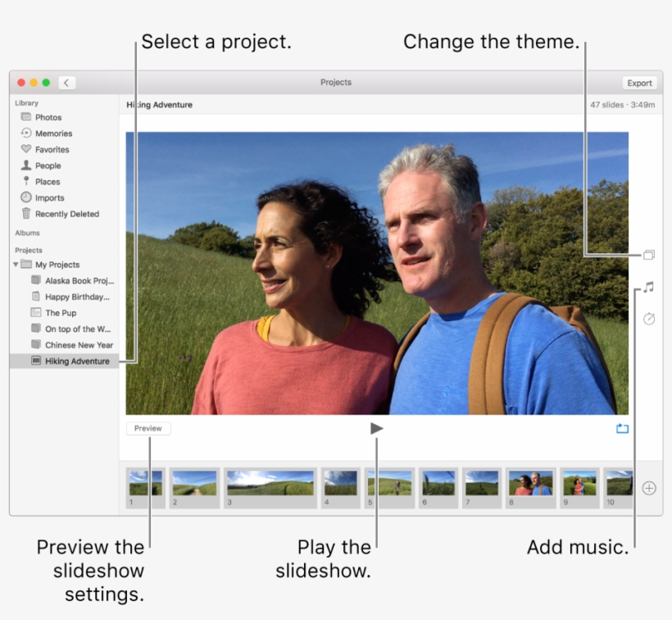672x620 pixels.
Task: Change the slideshow theme
Action: point(648,255)
